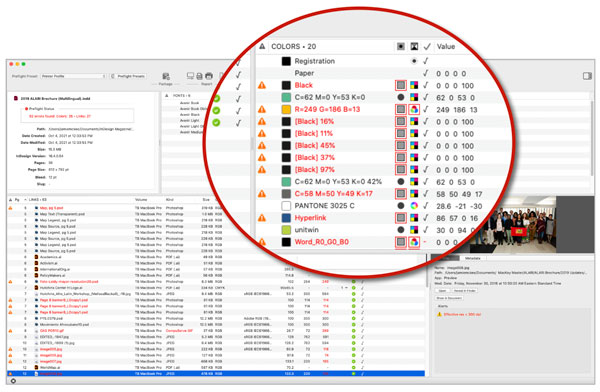
Task: Select the [Black] 97% color name
Action: [x=315, y=170]
